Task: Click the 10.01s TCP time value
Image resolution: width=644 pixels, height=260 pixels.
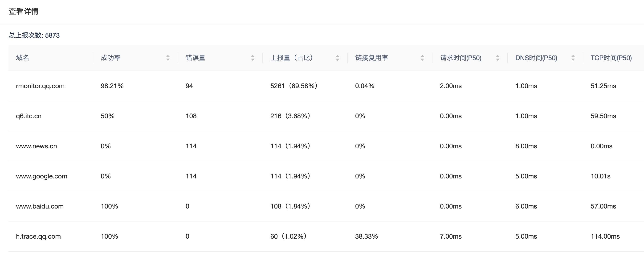Action: (600, 176)
